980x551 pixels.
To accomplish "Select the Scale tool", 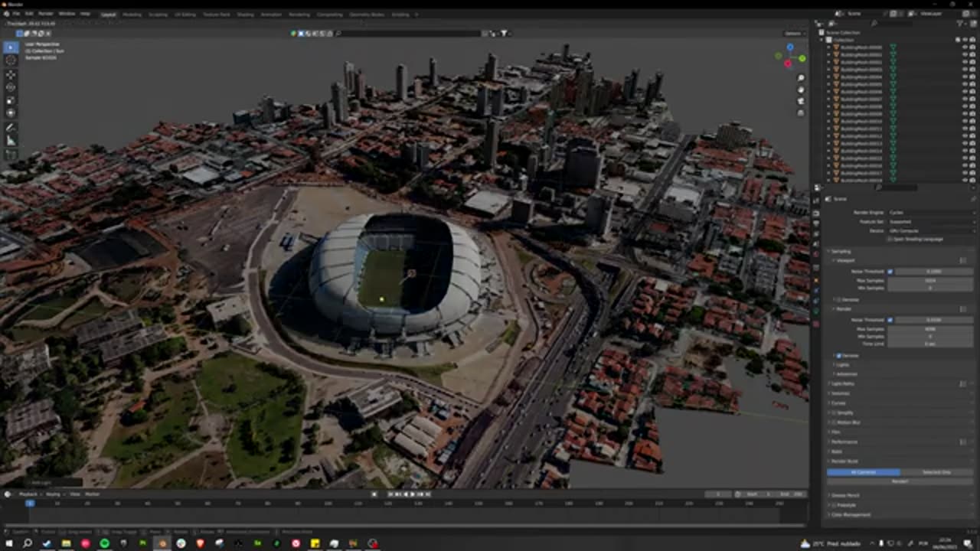I will click(11, 100).
